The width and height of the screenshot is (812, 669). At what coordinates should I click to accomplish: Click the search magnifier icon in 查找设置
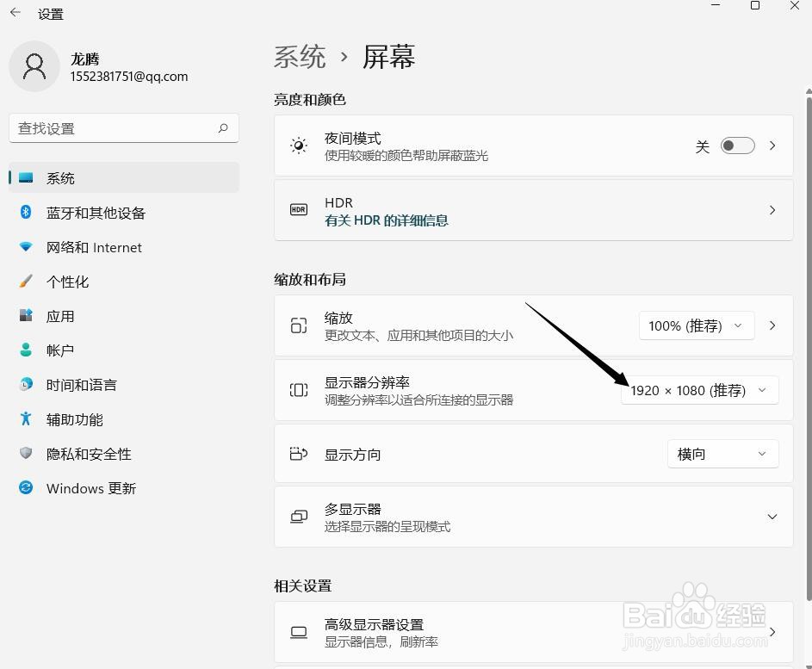[x=223, y=128]
